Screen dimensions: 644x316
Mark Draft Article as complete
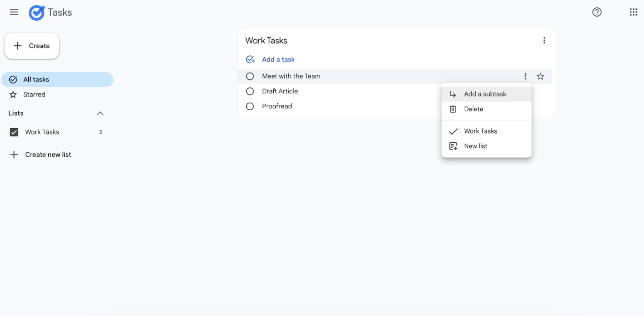point(250,91)
